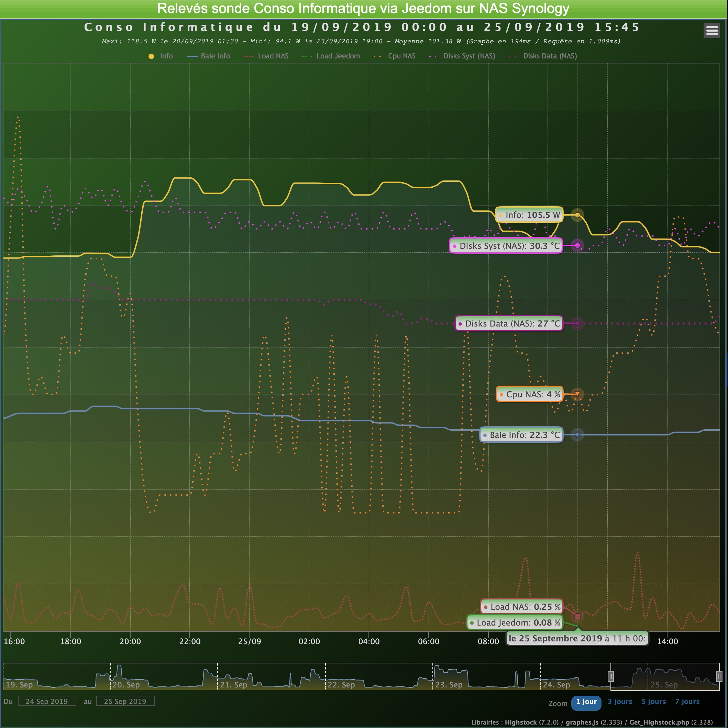Click the 20:00 x-axis label
Image resolution: width=728 pixels, height=728 pixels.
pos(130,641)
